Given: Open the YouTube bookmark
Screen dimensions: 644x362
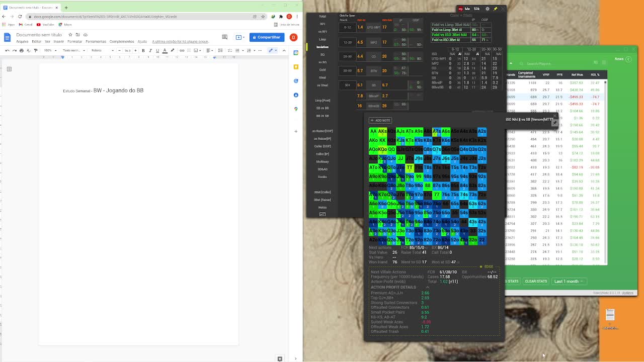Looking at the screenshot, I should [45, 24].
